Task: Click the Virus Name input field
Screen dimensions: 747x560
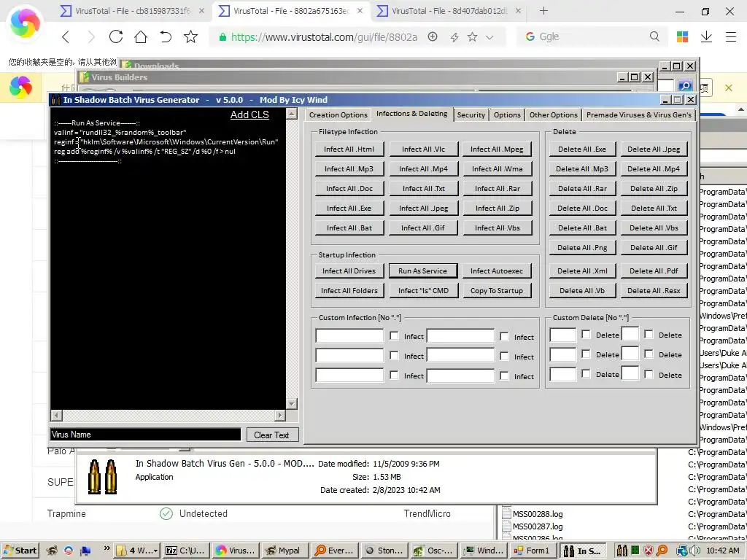Action: tap(146, 435)
